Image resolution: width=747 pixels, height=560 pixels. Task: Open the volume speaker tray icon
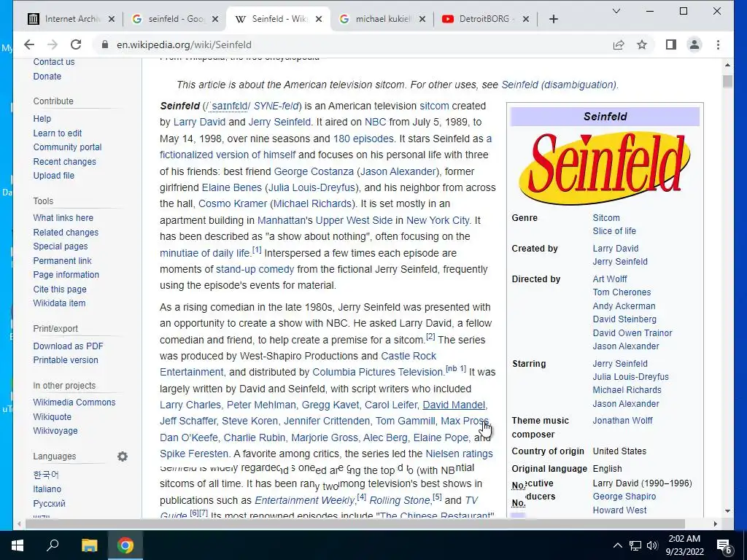click(652, 545)
